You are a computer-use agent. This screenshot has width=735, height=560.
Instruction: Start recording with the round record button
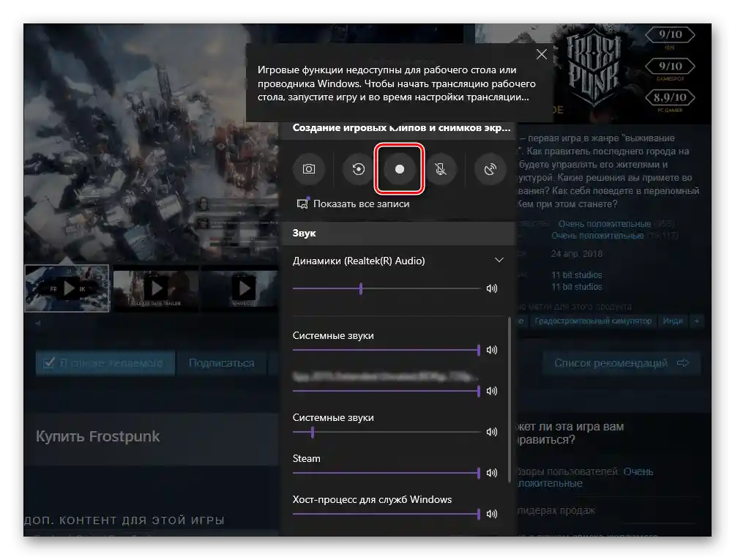pyautogui.click(x=400, y=169)
